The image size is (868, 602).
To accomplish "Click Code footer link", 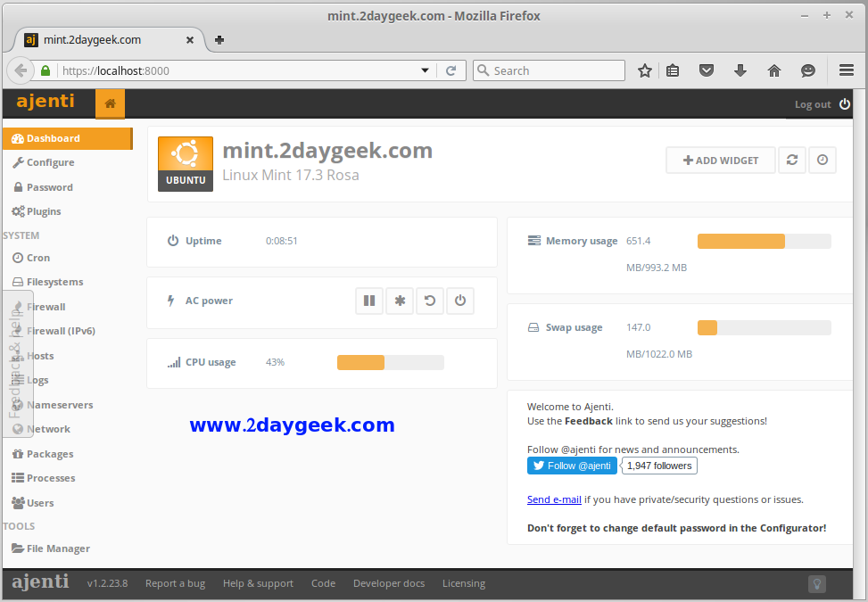I will click(x=323, y=583).
